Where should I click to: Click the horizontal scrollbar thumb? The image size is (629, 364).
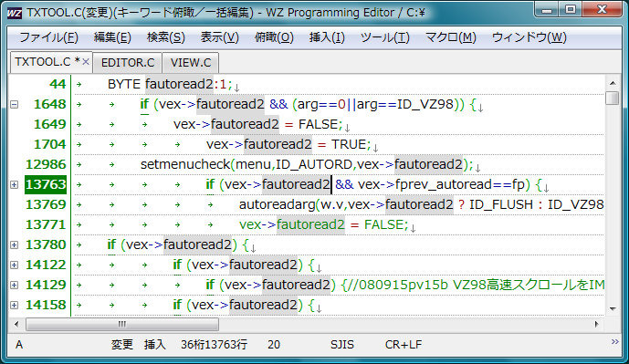[x=122, y=324]
